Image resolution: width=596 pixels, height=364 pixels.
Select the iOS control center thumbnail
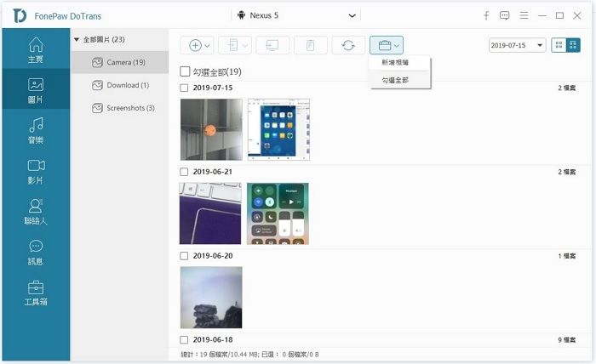[x=278, y=213]
